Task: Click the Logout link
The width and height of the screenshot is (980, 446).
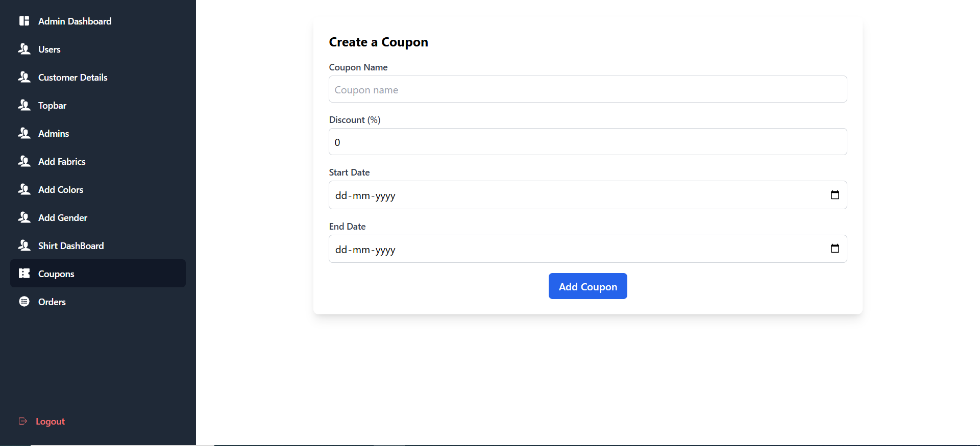Action: pos(50,422)
